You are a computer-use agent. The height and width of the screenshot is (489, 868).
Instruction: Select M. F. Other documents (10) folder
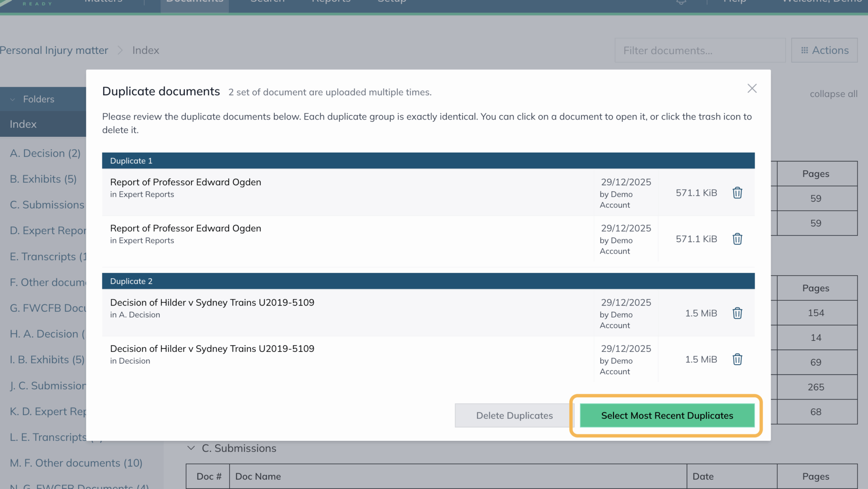pyautogui.click(x=76, y=463)
